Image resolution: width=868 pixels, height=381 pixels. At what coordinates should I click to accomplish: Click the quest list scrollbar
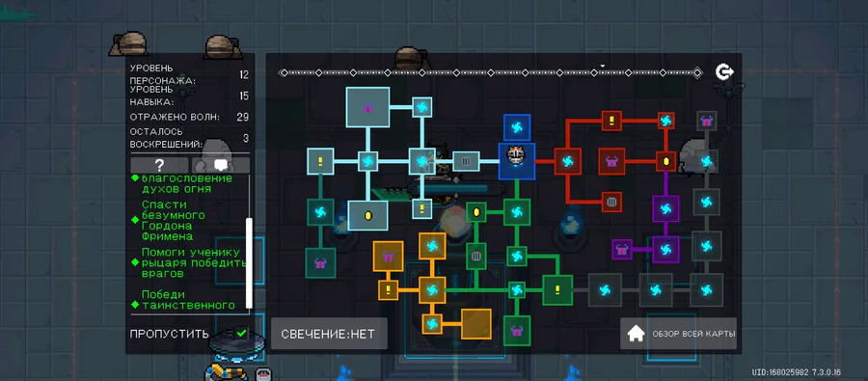tap(249, 263)
